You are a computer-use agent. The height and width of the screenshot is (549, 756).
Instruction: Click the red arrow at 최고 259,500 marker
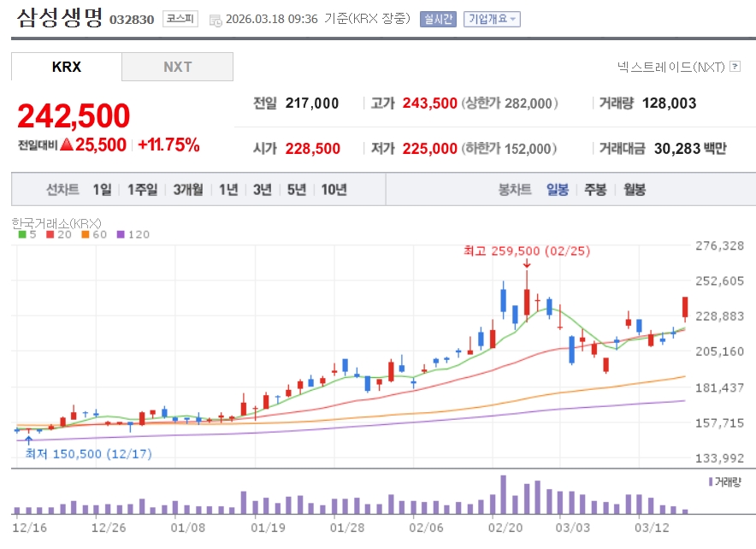pos(526,263)
